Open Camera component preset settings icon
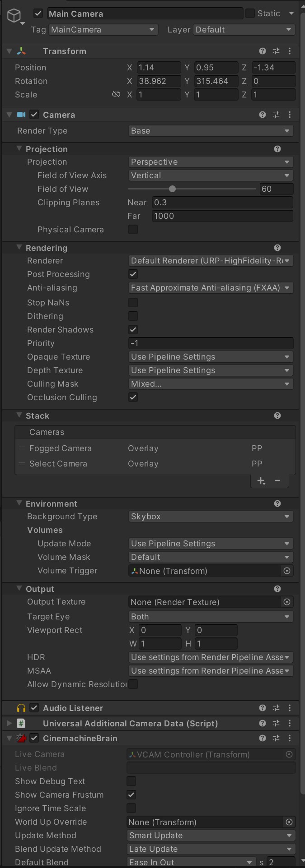The width and height of the screenshot is (305, 868). pos(276,115)
